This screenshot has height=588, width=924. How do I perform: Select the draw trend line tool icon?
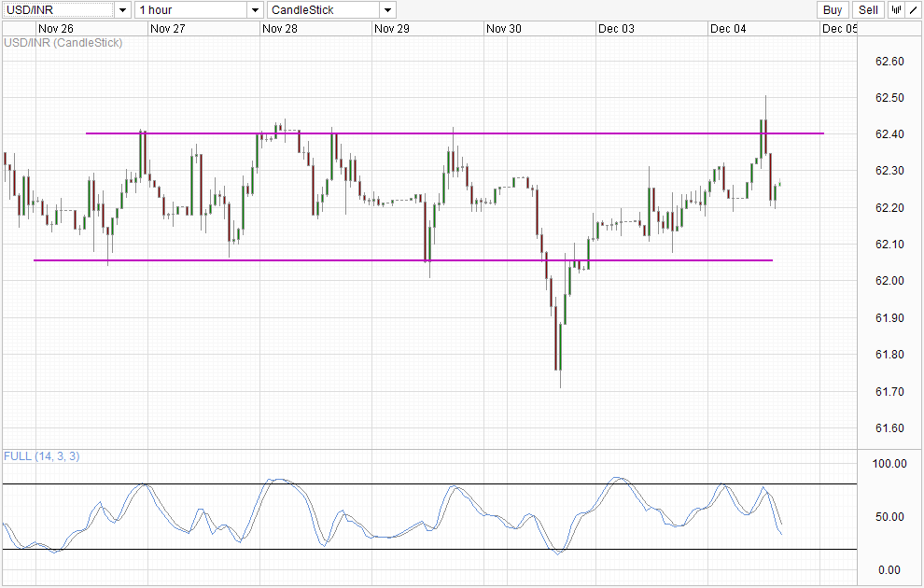click(914, 10)
